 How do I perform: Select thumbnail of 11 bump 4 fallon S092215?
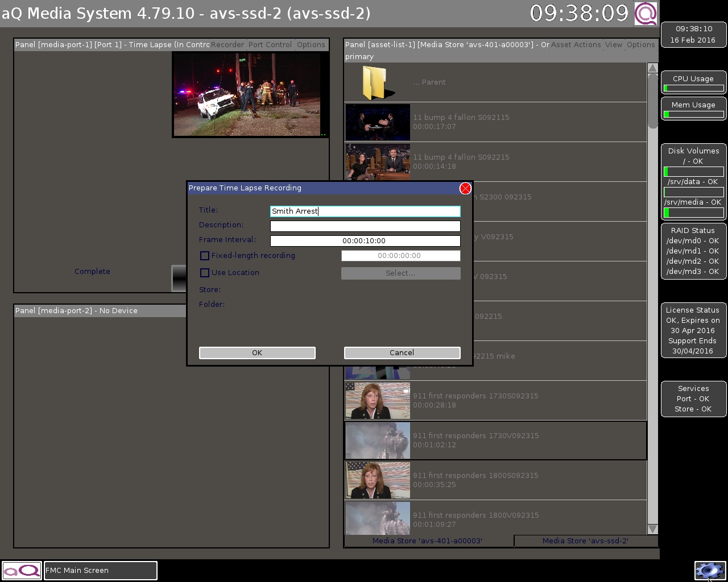(x=378, y=161)
